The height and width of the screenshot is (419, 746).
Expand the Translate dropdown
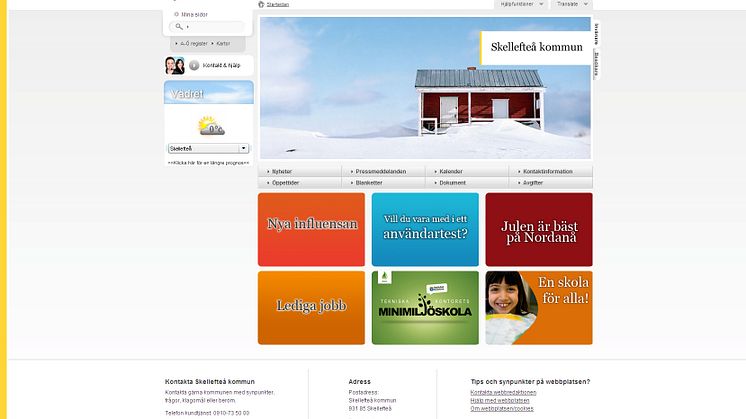coord(572,5)
